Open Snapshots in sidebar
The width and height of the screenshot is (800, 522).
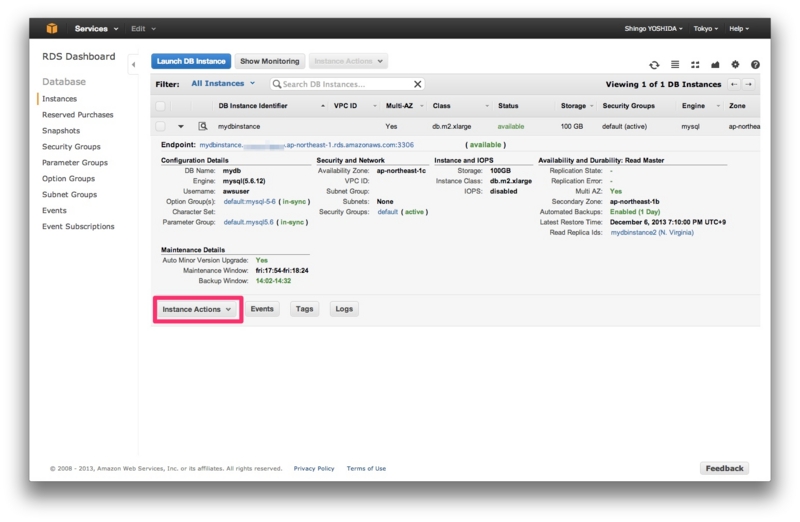(61, 131)
